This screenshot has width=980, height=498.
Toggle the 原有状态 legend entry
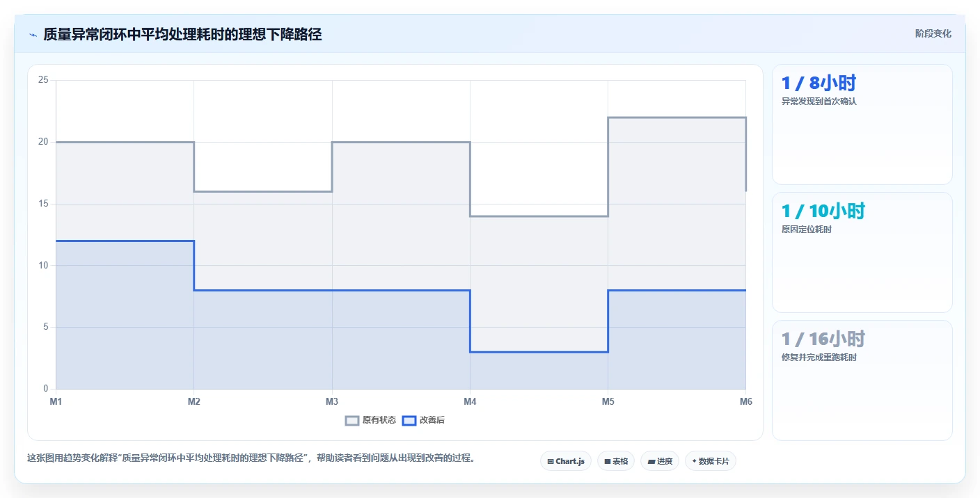tap(371, 420)
